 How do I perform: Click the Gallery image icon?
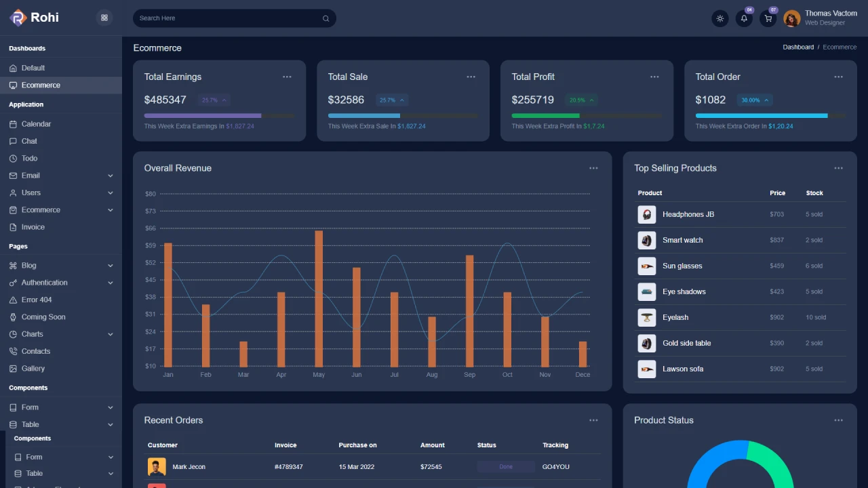tap(13, 369)
